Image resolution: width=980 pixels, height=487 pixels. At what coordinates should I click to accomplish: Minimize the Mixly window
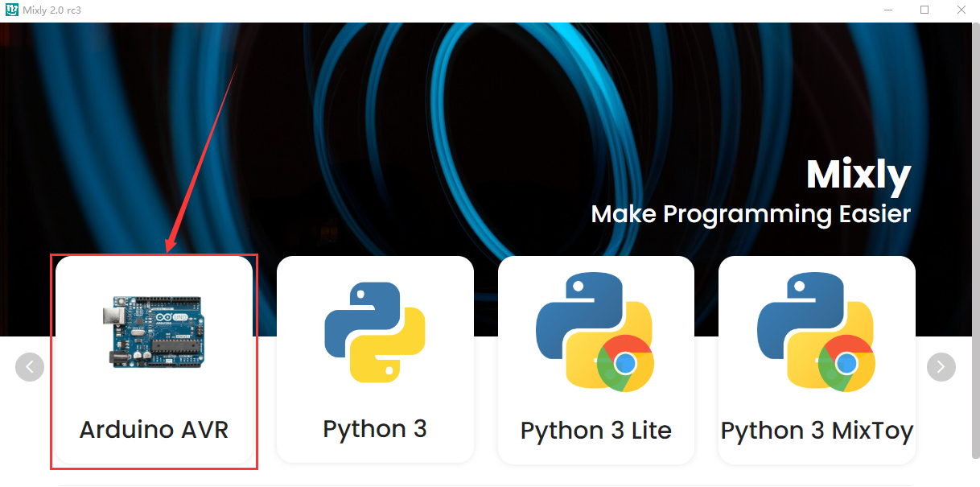pyautogui.click(x=888, y=10)
